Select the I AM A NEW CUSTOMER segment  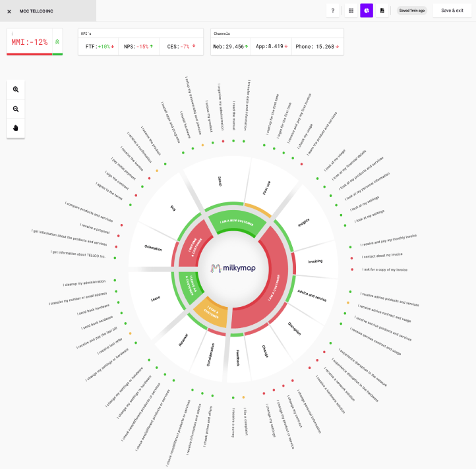click(237, 223)
